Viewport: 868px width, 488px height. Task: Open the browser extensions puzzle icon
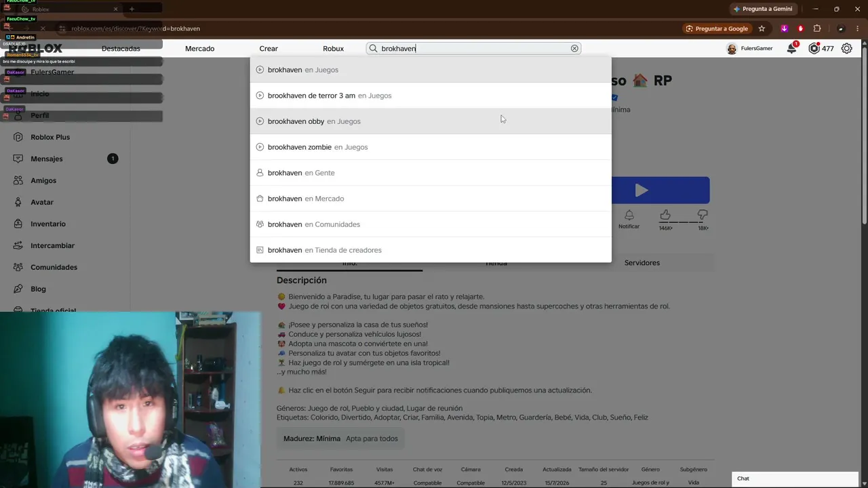(x=817, y=28)
